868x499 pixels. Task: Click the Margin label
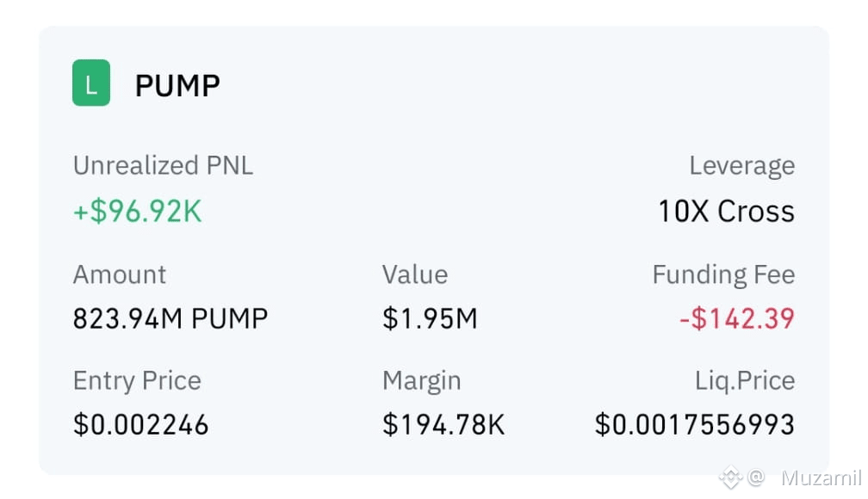pyautogui.click(x=422, y=381)
